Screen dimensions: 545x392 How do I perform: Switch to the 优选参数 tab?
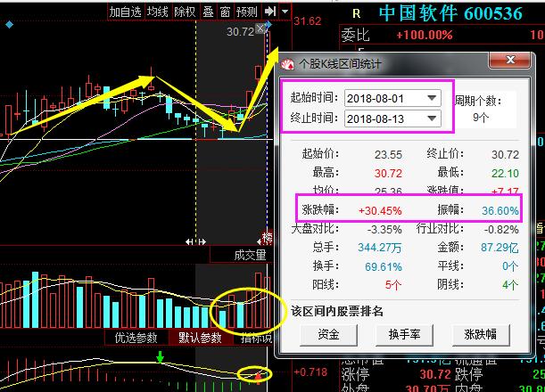[136, 338]
